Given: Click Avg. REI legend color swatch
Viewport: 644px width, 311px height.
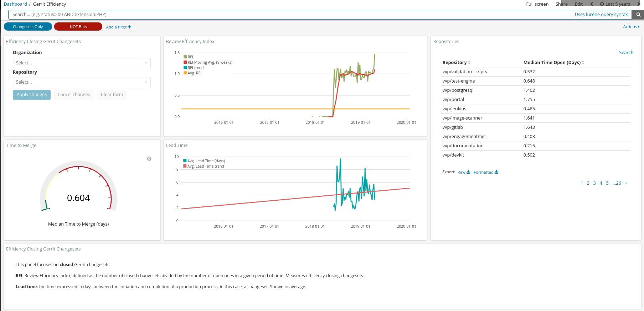Looking at the screenshot, I should pyautogui.click(x=185, y=73).
